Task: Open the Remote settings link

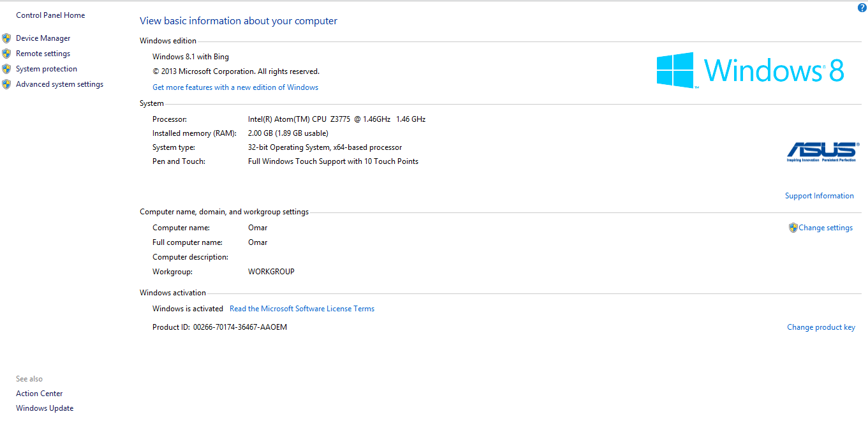Action: [x=43, y=54]
